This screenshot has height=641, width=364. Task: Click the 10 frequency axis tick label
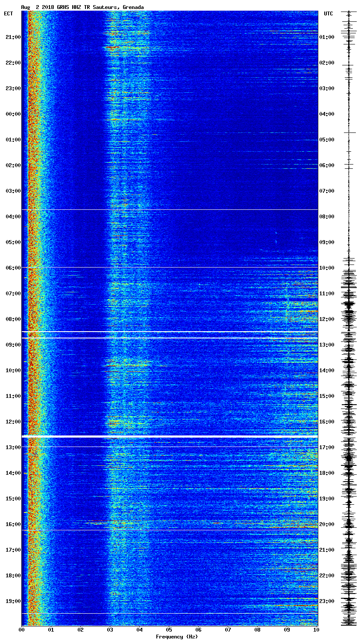pos(316,630)
